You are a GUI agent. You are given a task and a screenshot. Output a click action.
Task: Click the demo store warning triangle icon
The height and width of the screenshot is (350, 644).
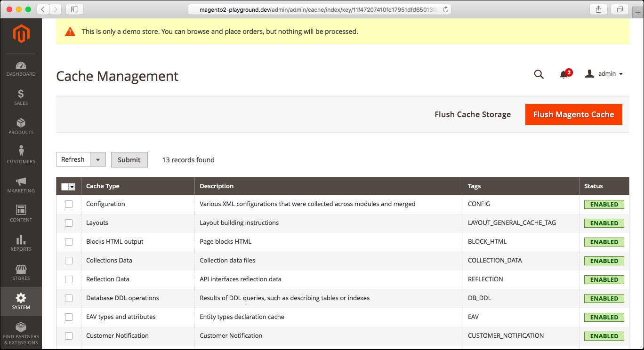pyautogui.click(x=70, y=32)
